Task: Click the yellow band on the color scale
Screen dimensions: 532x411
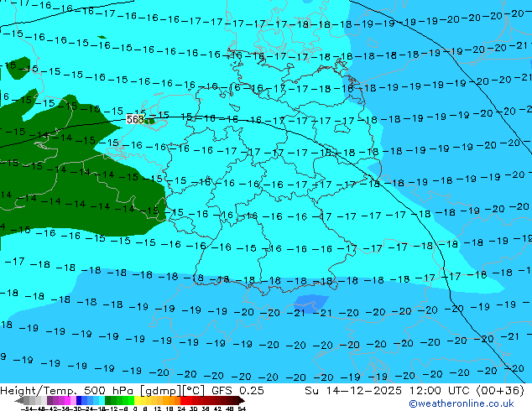Action: click(137, 400)
